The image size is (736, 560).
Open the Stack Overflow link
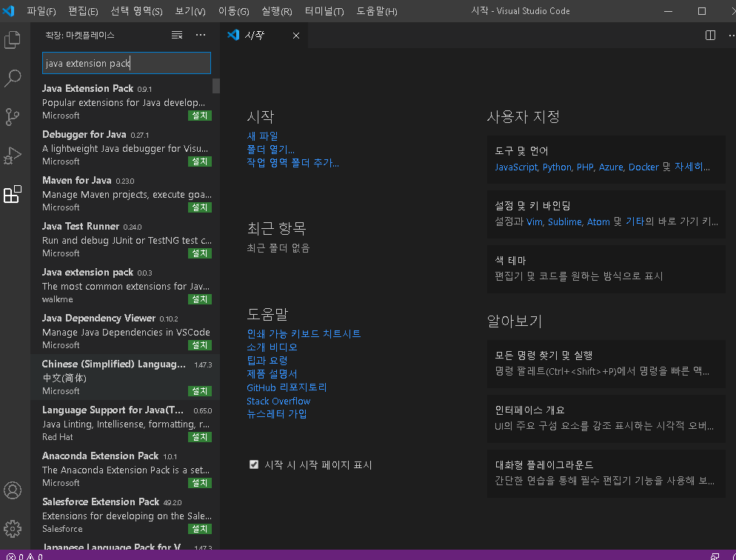(x=279, y=401)
